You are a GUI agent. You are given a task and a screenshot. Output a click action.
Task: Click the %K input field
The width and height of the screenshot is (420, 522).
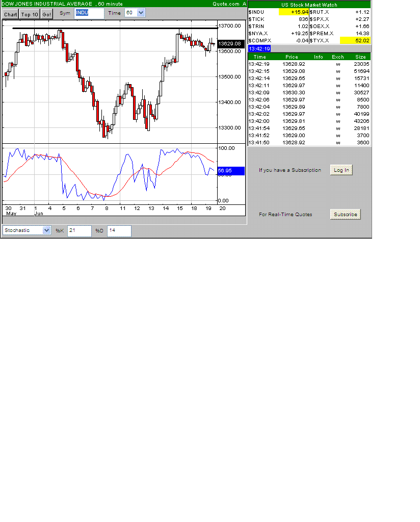pyautogui.click(x=79, y=231)
